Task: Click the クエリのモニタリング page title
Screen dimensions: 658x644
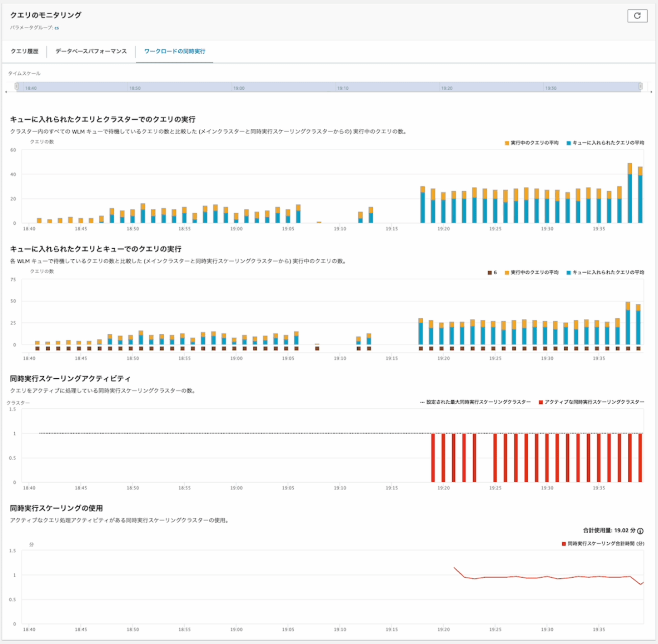Action: pos(46,15)
